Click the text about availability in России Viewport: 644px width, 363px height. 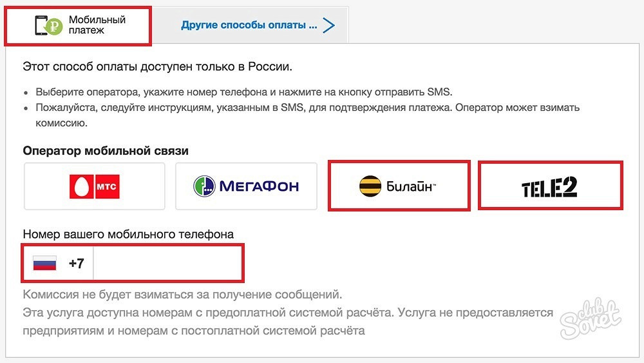157,66
